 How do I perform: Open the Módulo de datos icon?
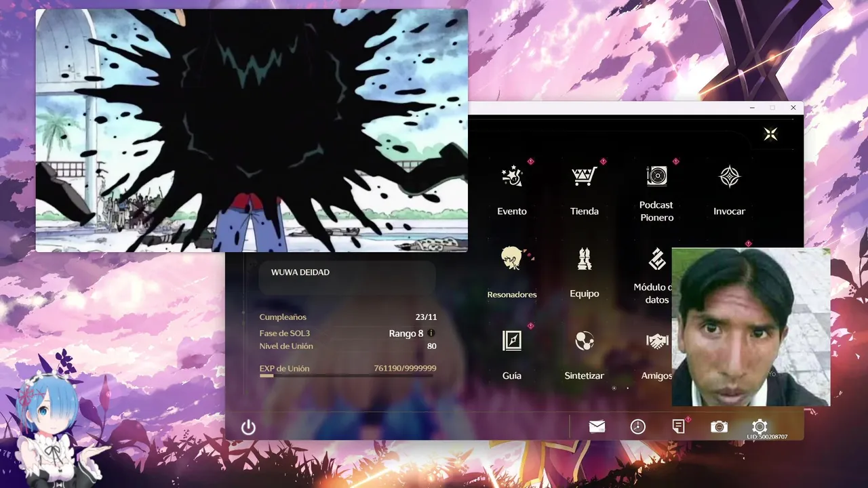[x=656, y=259]
